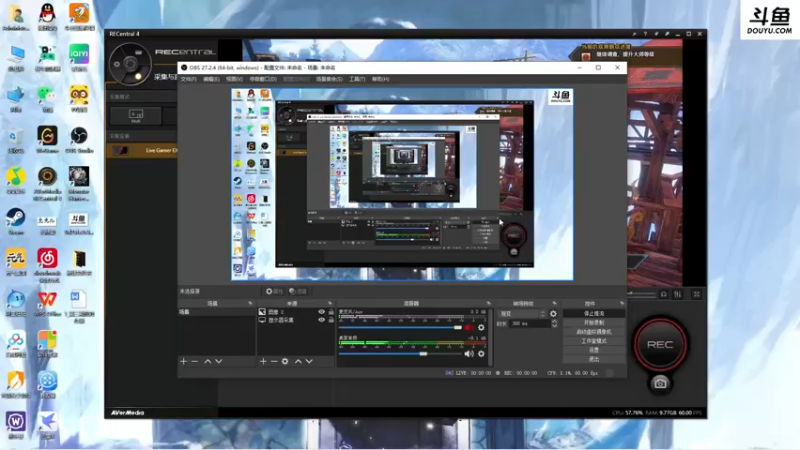Open the iQIYI desktop icon
The height and width of the screenshot is (450, 800).
[x=79, y=57]
